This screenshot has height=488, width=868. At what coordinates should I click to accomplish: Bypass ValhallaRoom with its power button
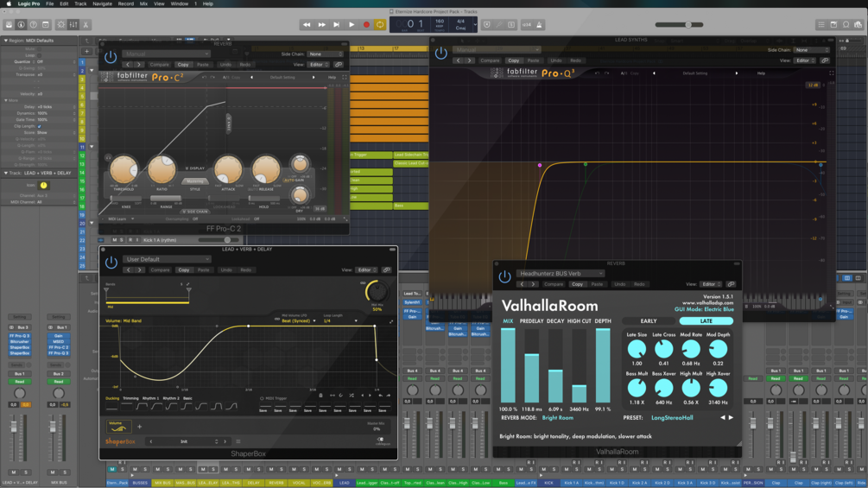[x=504, y=276]
